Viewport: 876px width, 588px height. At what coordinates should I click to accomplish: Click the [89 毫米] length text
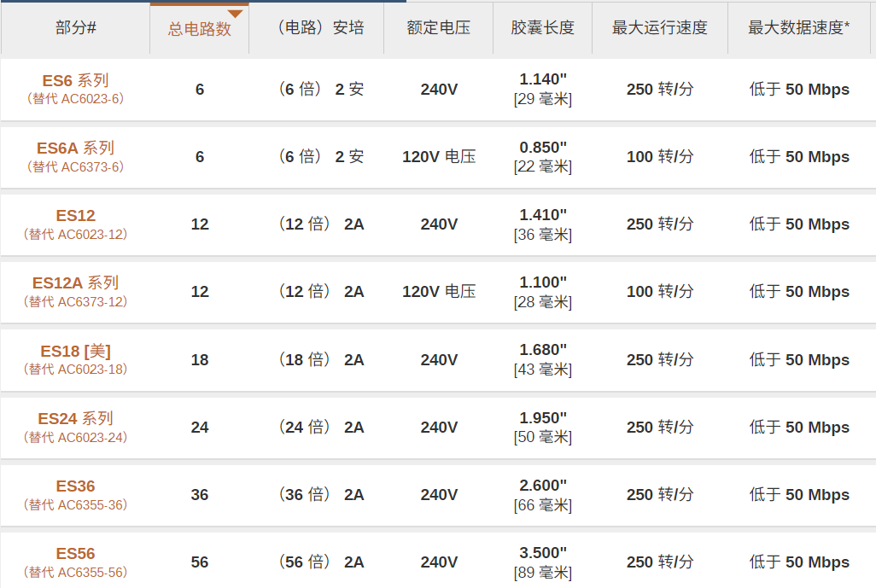pyautogui.click(x=542, y=573)
